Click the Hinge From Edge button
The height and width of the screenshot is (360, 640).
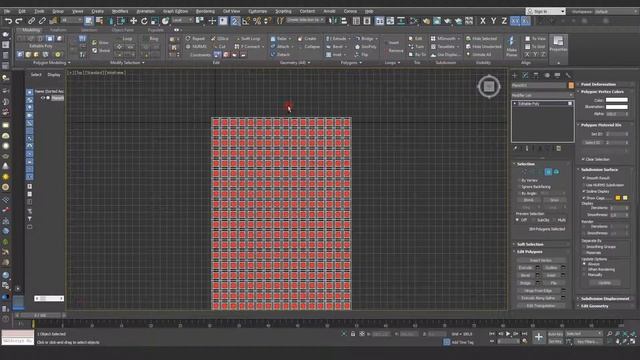[539, 291]
